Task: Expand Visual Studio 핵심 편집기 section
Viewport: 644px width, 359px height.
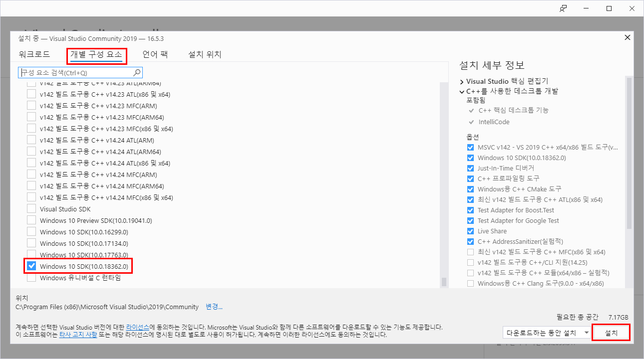Action: [462, 81]
